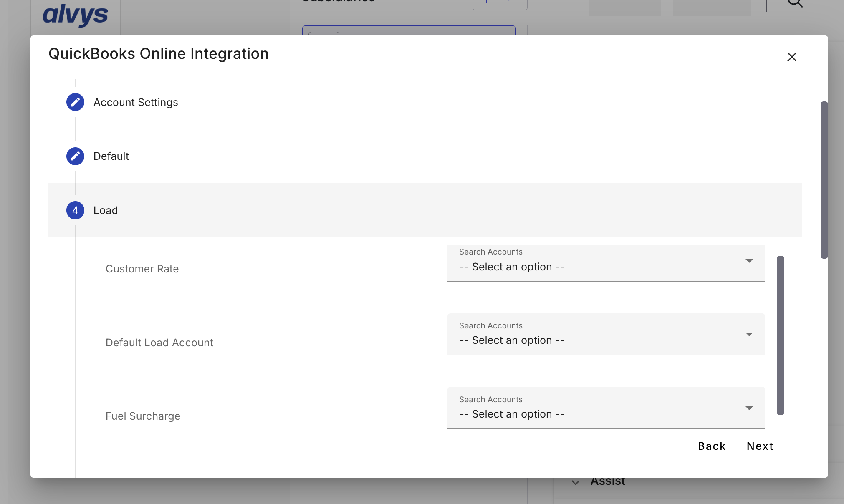The image size is (844, 504).
Task: Open the Fuel Surcharge accounts dropdown
Action: click(x=606, y=408)
